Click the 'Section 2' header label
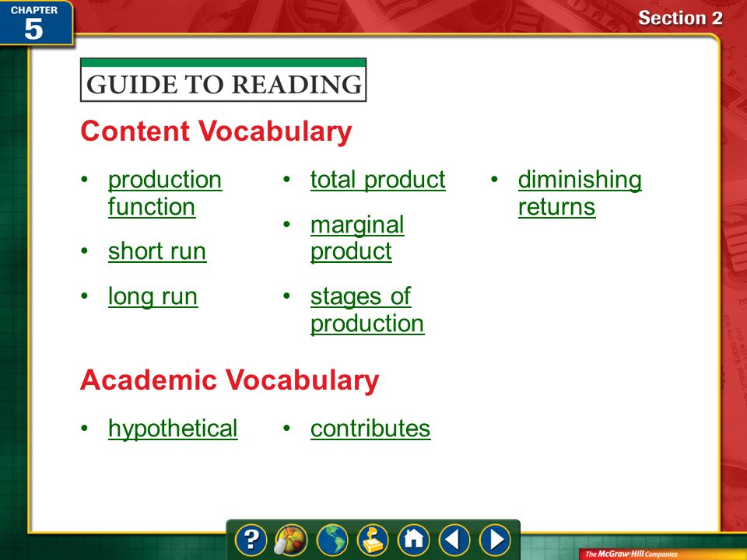This screenshot has width=747, height=560. (680, 18)
